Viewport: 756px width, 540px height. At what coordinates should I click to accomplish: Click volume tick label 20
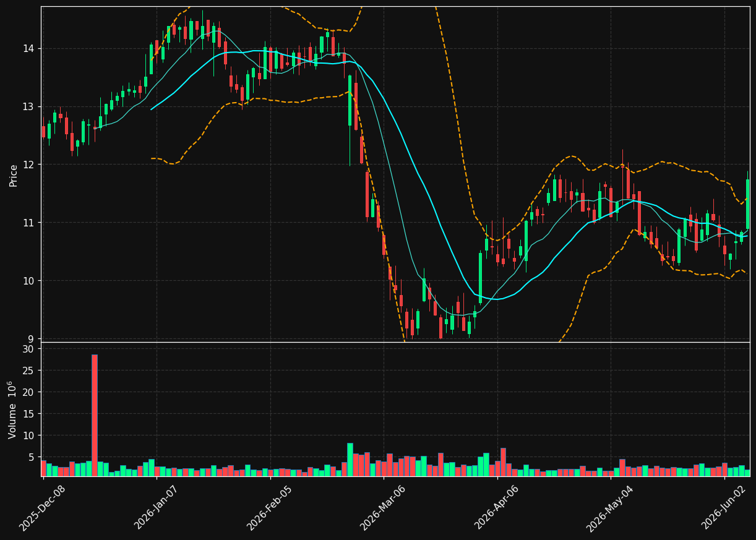30,392
